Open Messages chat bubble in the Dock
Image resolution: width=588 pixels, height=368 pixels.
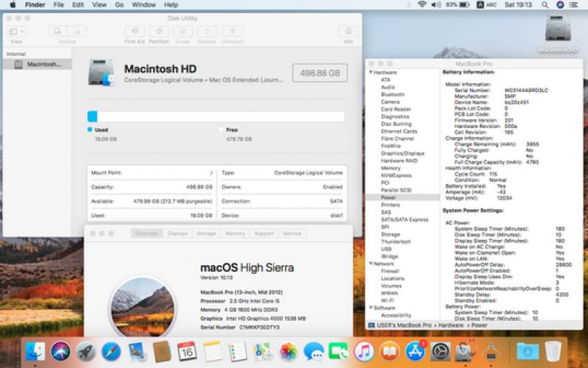coord(314,352)
